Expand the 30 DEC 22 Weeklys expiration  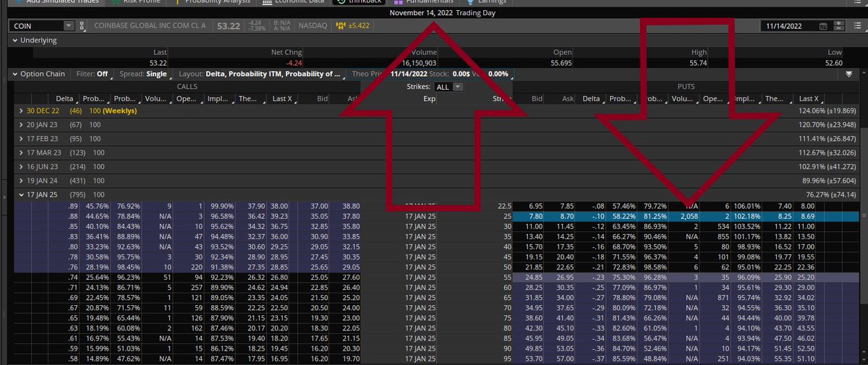[x=20, y=111]
